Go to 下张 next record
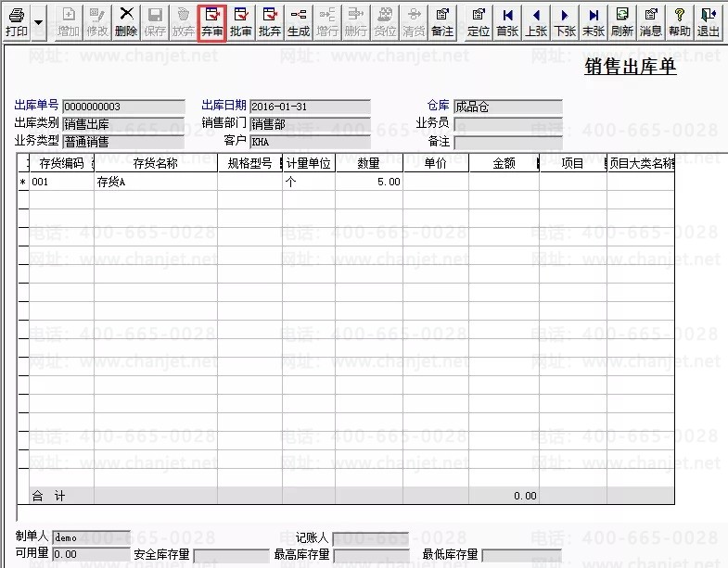The width and height of the screenshot is (728, 568). 565,22
